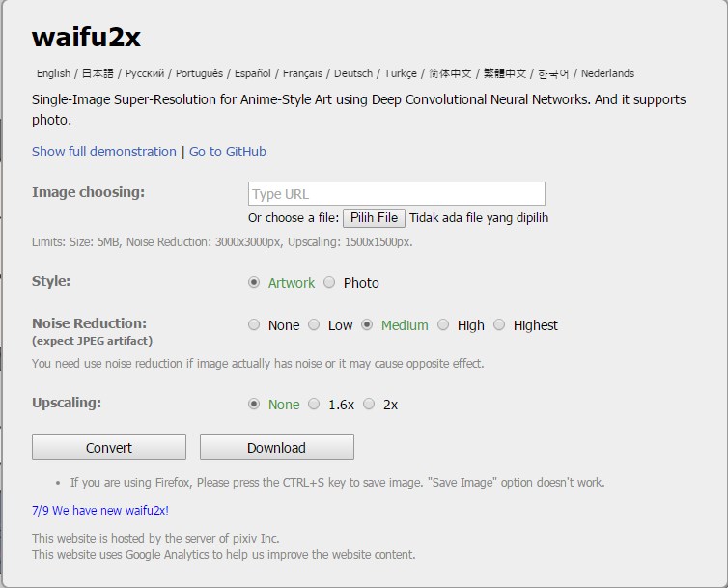Switch language to Deutsch
Image resolution: width=728 pixels, height=588 pixels.
click(353, 73)
